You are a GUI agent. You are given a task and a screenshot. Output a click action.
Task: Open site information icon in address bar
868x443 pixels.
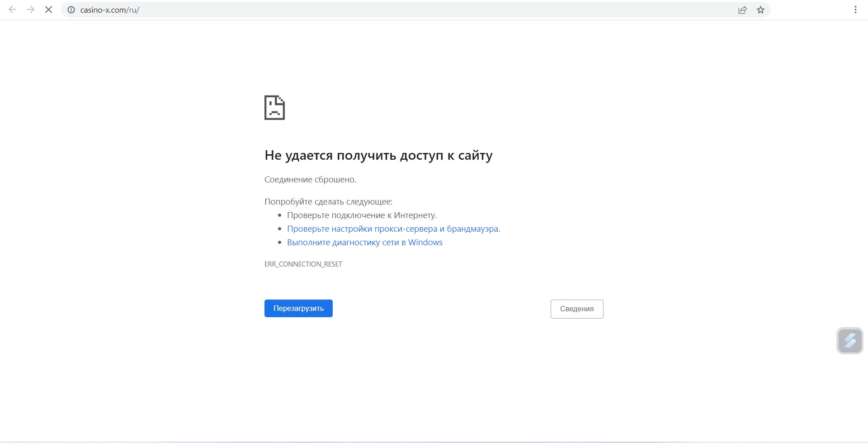point(71,10)
